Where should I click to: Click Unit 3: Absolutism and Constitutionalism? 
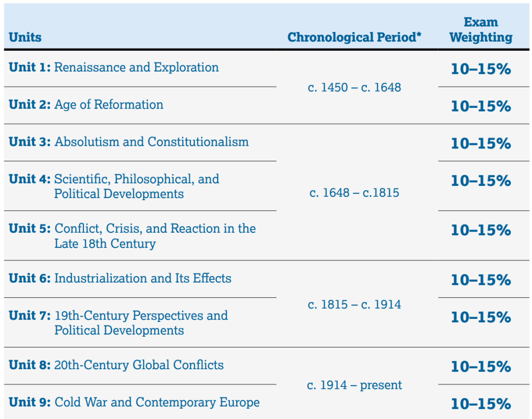(129, 141)
